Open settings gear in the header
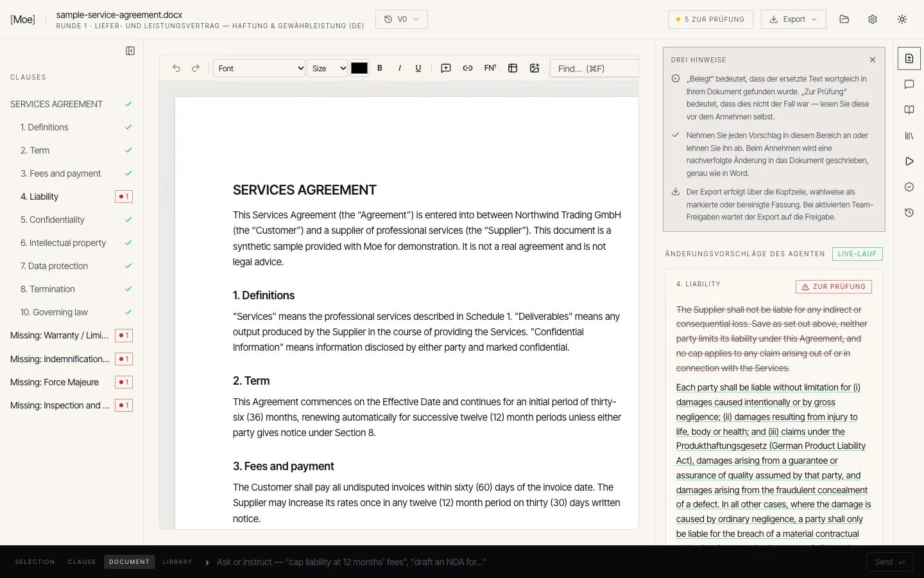This screenshot has width=924, height=578. [873, 19]
